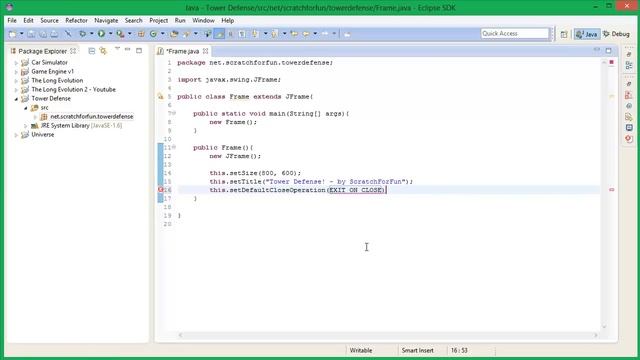Open the Javadoc @ view icon
This screenshot has width=640, height=360.
(x=629, y=106)
